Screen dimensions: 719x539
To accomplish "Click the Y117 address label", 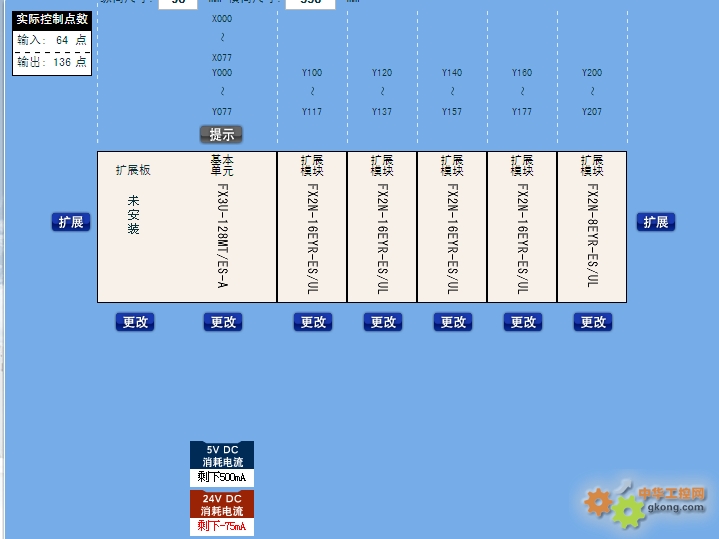I will pyautogui.click(x=312, y=111).
